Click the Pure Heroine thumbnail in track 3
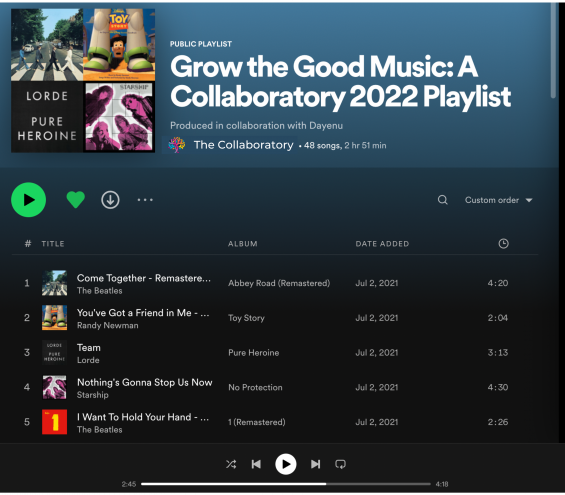Image resolution: width=565 pixels, height=495 pixels. pos(54,352)
